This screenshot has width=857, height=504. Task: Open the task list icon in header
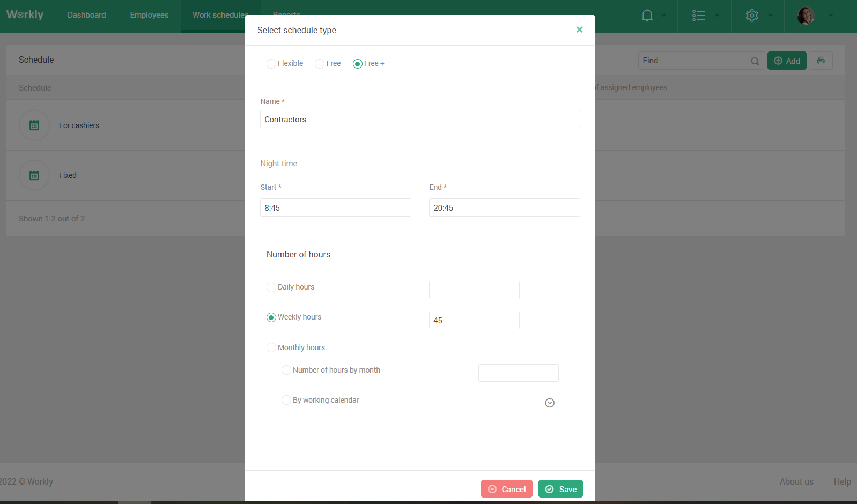698,16
